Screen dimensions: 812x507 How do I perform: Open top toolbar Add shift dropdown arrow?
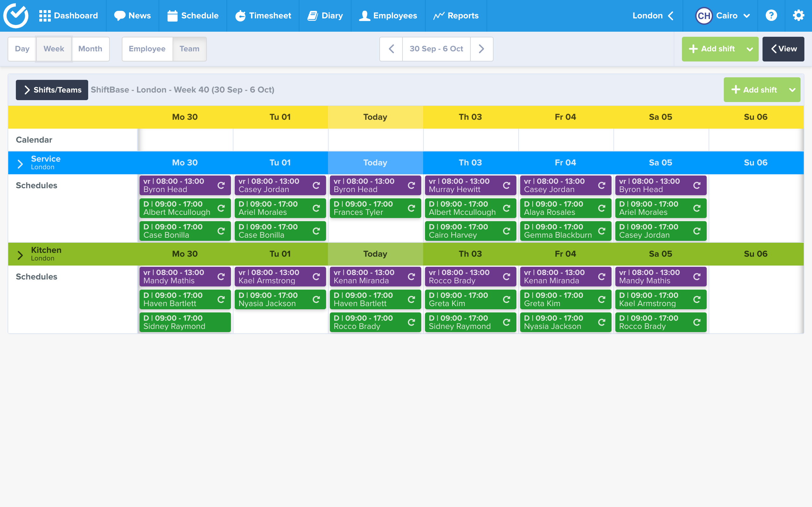click(750, 49)
